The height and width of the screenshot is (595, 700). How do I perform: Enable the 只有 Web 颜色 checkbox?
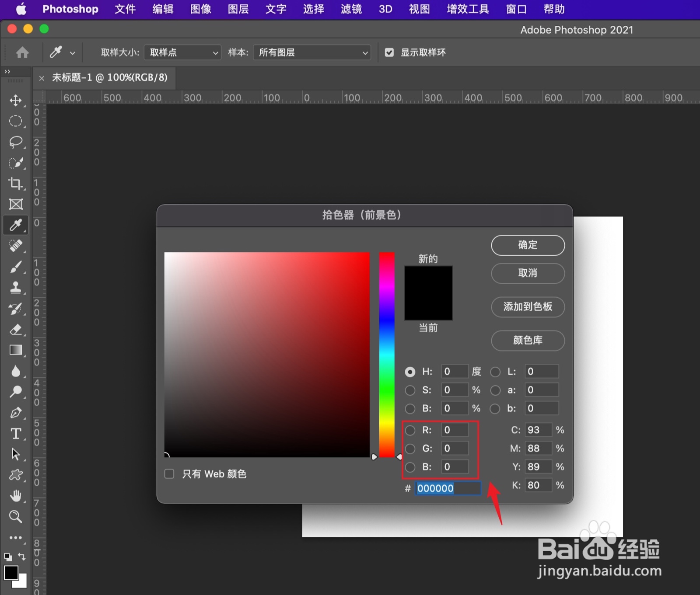[169, 474]
